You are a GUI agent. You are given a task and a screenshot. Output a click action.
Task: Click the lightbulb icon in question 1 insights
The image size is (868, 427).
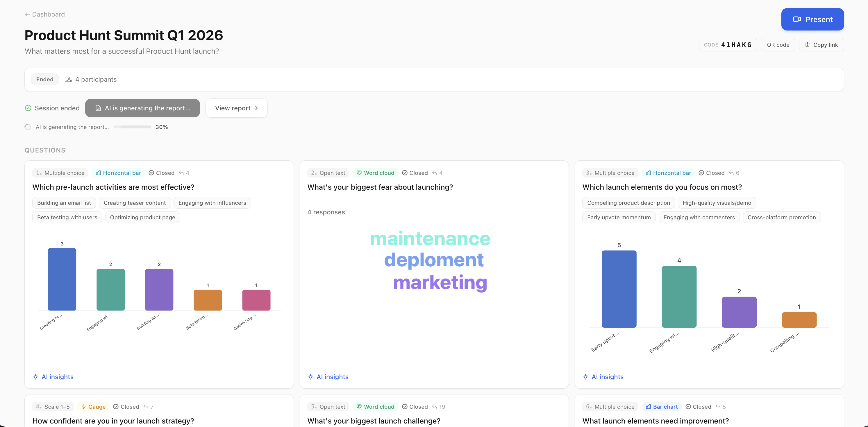pos(35,377)
